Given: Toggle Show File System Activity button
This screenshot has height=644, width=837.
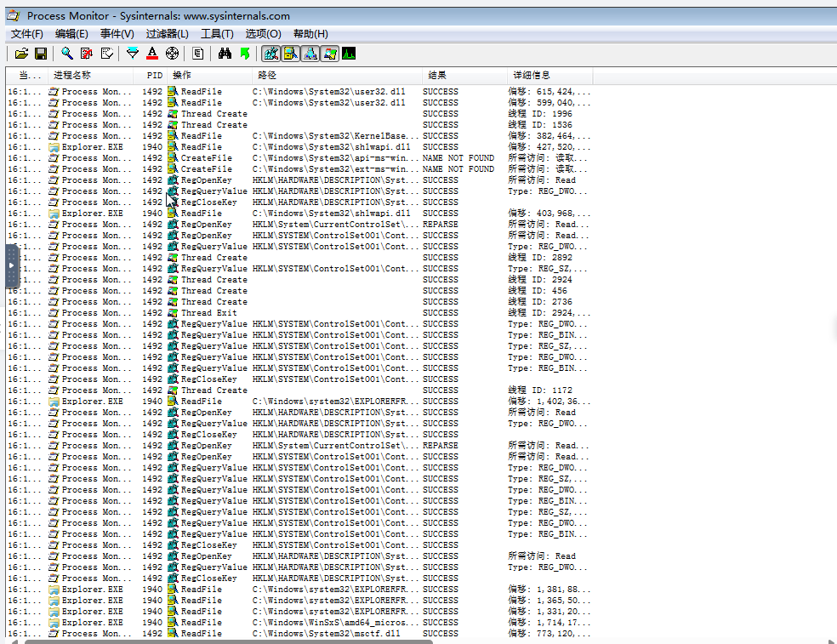Looking at the screenshot, I should point(290,54).
